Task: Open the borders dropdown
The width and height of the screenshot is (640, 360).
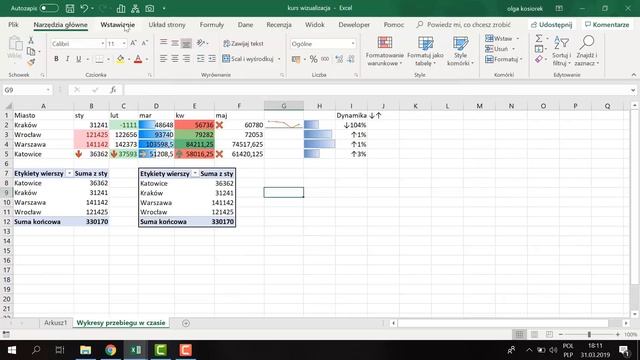Action: 109,60
